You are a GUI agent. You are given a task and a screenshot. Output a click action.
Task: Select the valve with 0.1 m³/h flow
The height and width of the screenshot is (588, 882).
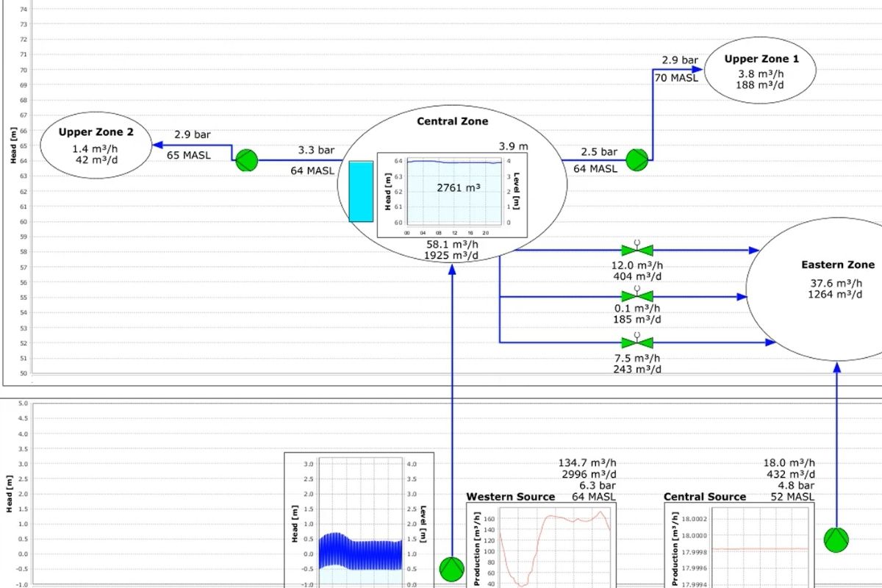coord(637,296)
